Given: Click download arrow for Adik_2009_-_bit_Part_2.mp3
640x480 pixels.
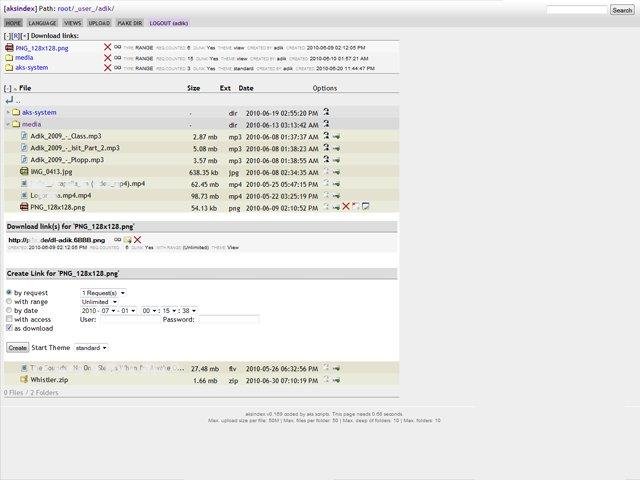Looking at the screenshot, I should tap(336, 149).
